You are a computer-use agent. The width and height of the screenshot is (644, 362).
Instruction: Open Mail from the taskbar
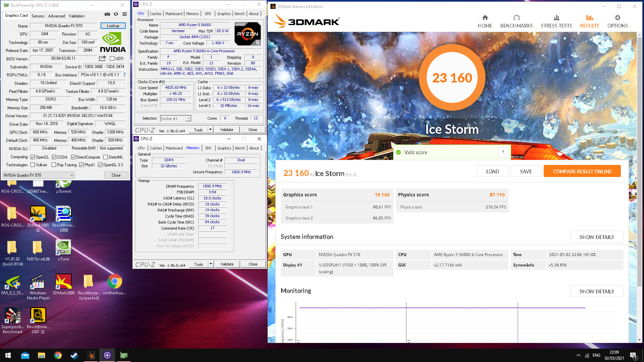pyautogui.click(x=25, y=355)
